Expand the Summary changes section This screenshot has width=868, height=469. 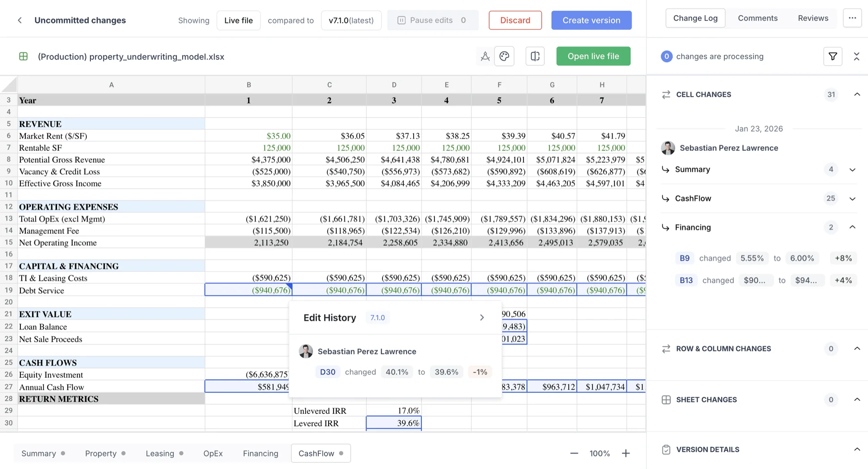click(x=853, y=169)
